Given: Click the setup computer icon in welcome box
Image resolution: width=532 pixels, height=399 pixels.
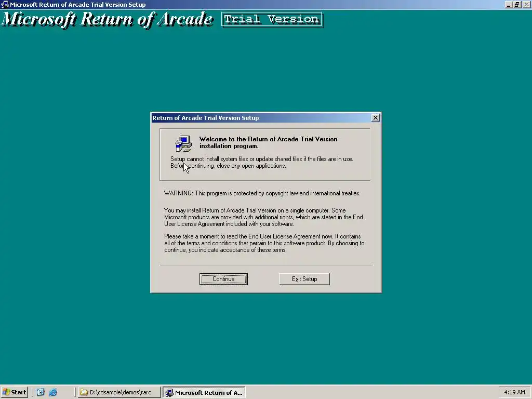Looking at the screenshot, I should point(183,143).
